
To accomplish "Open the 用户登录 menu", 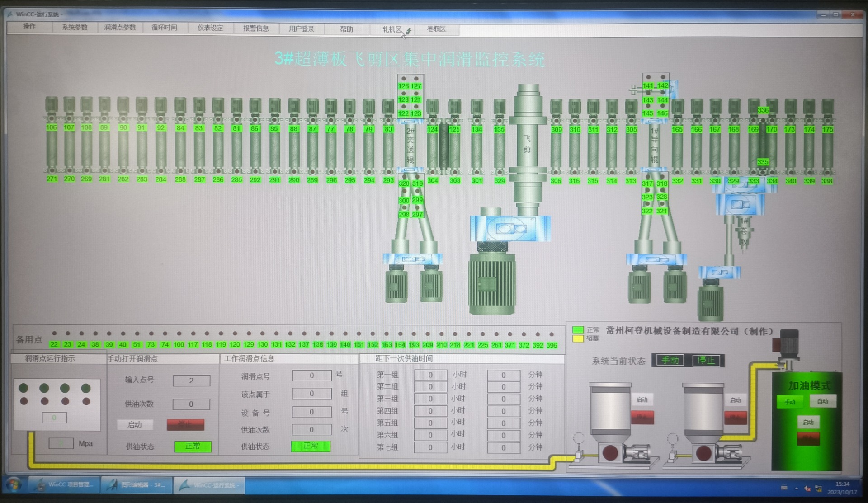I will click(x=302, y=29).
